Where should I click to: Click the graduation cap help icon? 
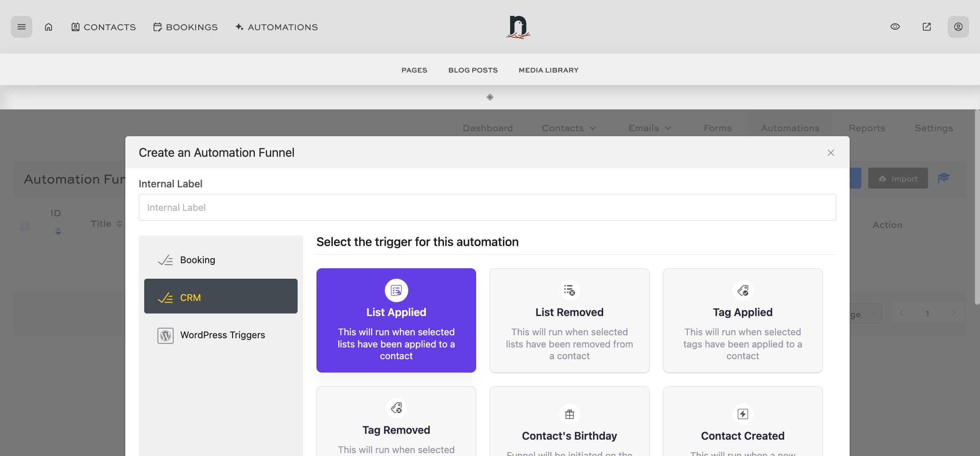pyautogui.click(x=944, y=178)
